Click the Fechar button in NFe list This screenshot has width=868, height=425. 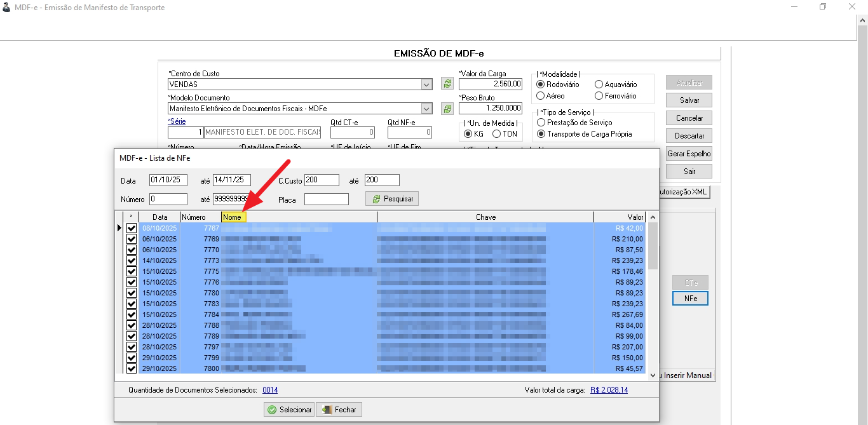[x=339, y=410]
